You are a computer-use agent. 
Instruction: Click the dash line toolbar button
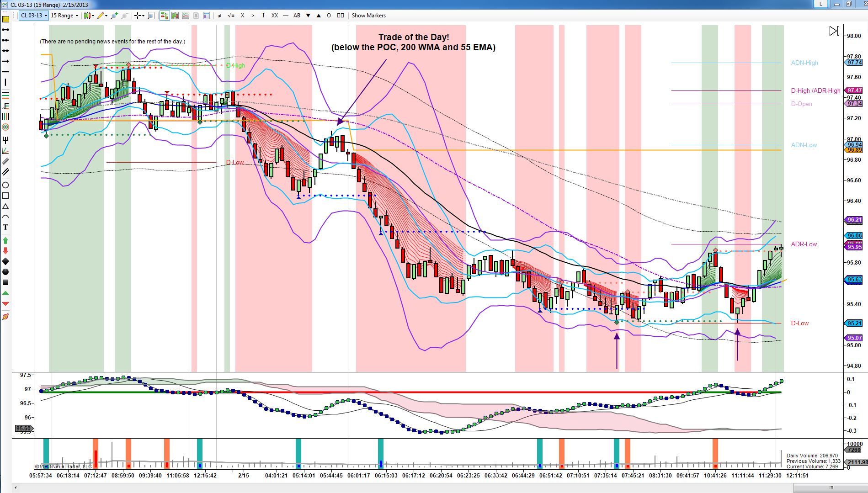(286, 16)
